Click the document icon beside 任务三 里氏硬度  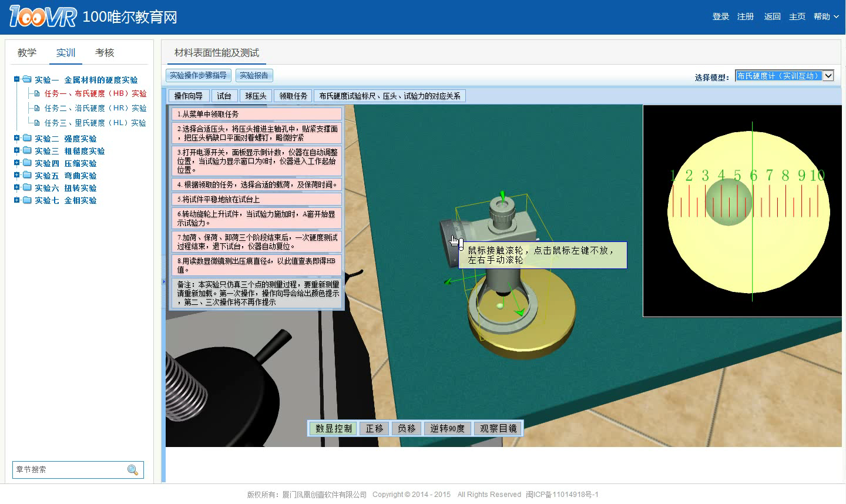point(37,123)
